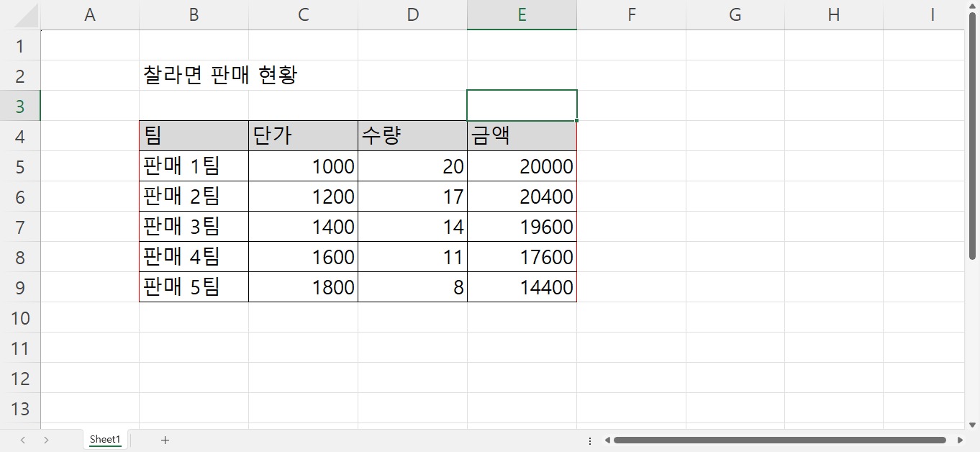Select row 2 header

tap(20, 76)
